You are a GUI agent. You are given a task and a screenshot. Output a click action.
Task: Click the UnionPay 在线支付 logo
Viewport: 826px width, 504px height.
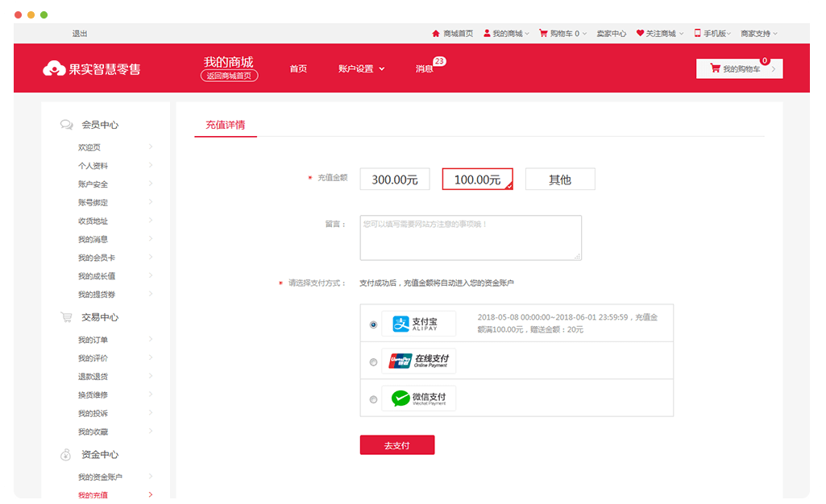(418, 361)
